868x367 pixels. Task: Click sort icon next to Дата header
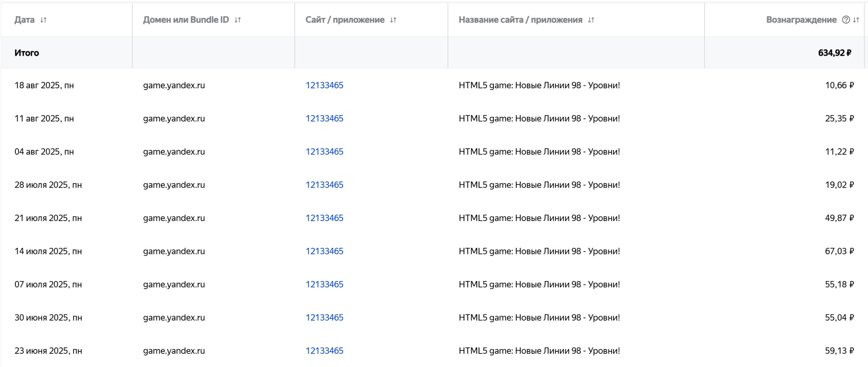pyautogui.click(x=43, y=20)
